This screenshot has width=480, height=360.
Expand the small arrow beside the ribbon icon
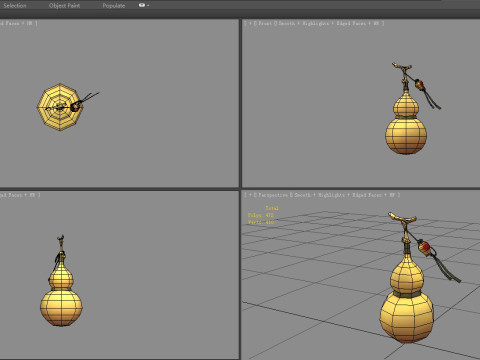click(x=148, y=6)
